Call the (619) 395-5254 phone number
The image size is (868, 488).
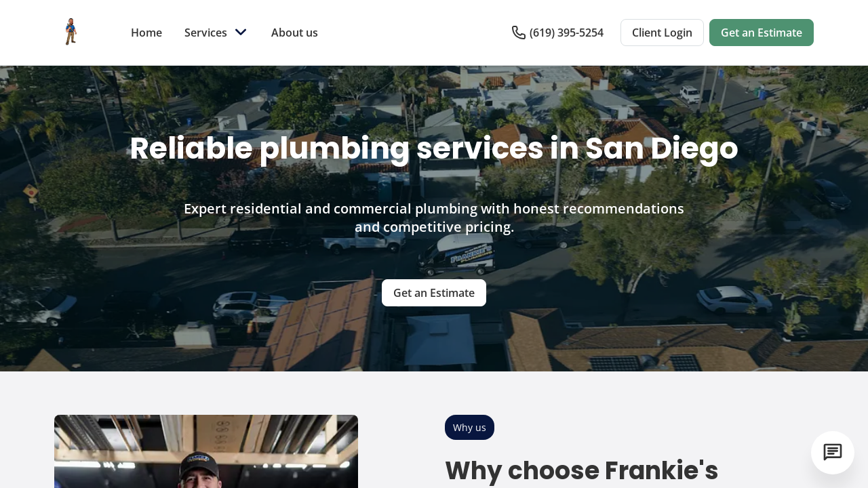(x=566, y=33)
